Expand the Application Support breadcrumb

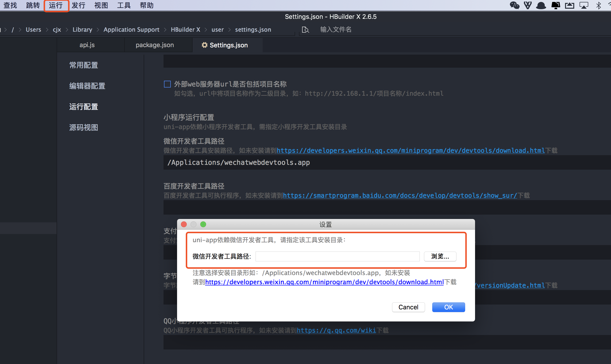click(131, 30)
